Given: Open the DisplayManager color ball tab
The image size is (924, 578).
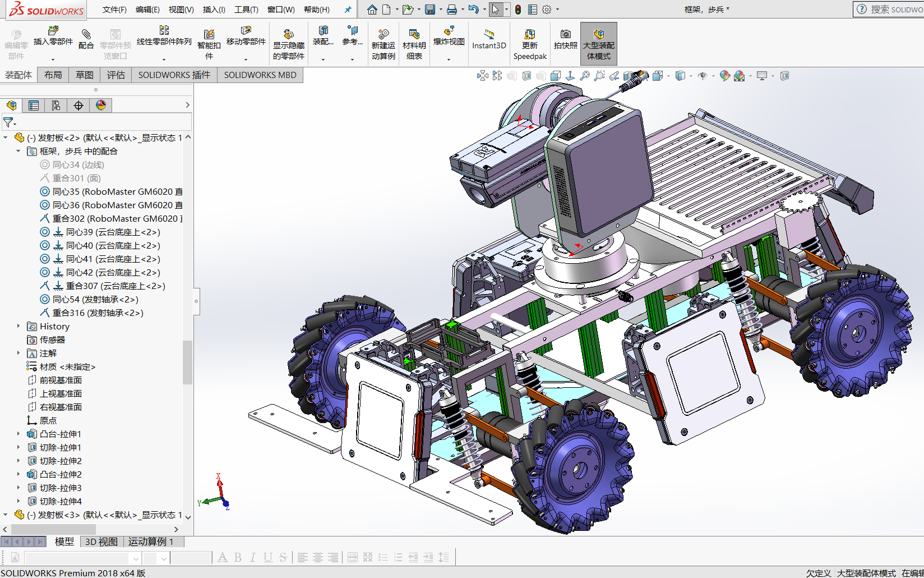Looking at the screenshot, I should [x=101, y=105].
